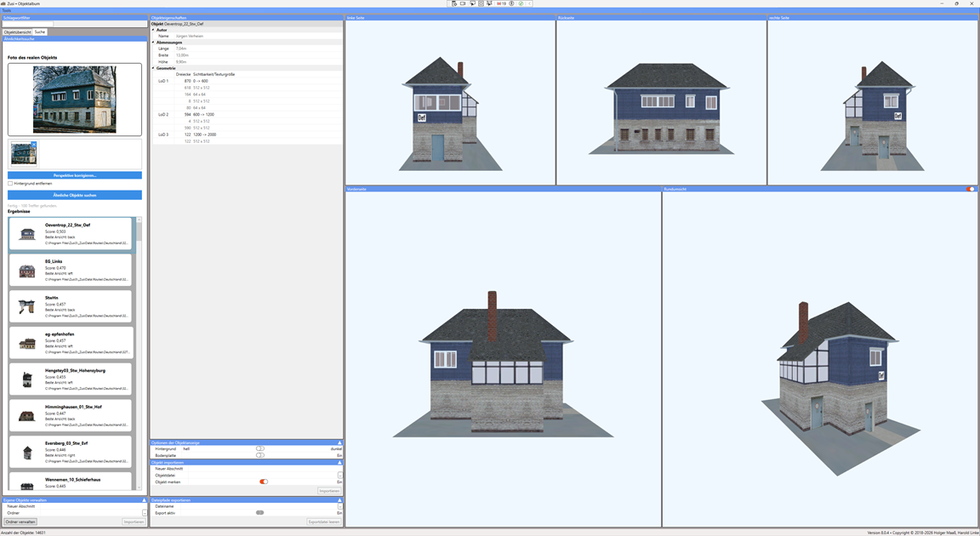Browse for a folder next to Ordner

(x=145, y=513)
